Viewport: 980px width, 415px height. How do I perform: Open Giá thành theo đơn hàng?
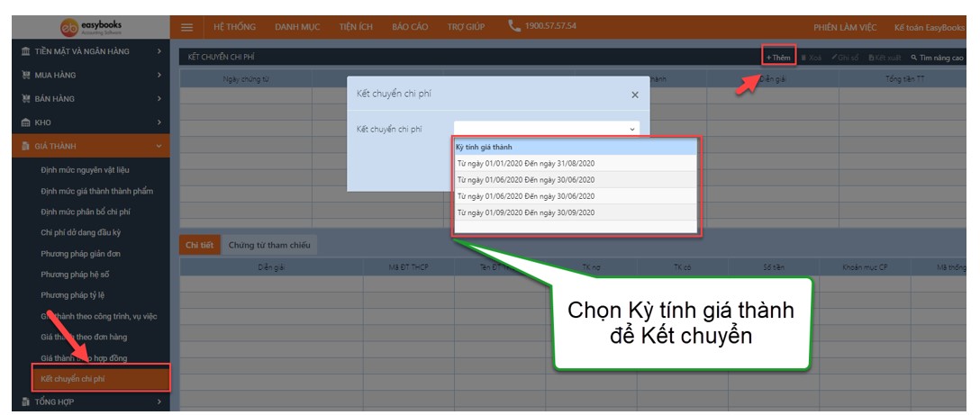84,337
